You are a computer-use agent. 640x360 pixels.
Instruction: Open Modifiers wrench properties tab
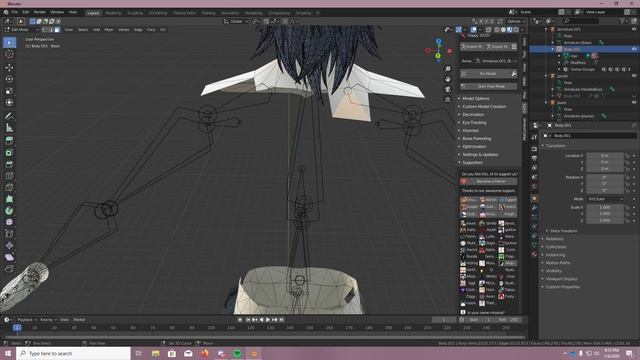534,208
